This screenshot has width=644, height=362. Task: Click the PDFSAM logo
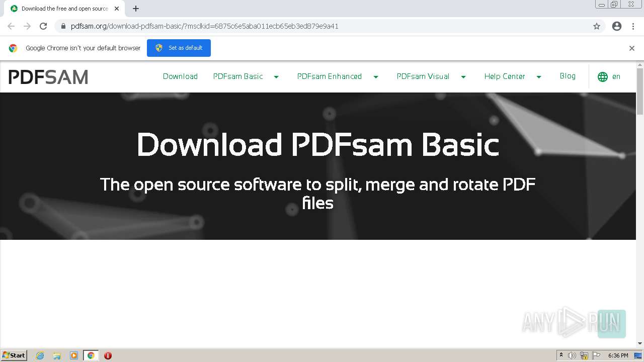pos(48,76)
